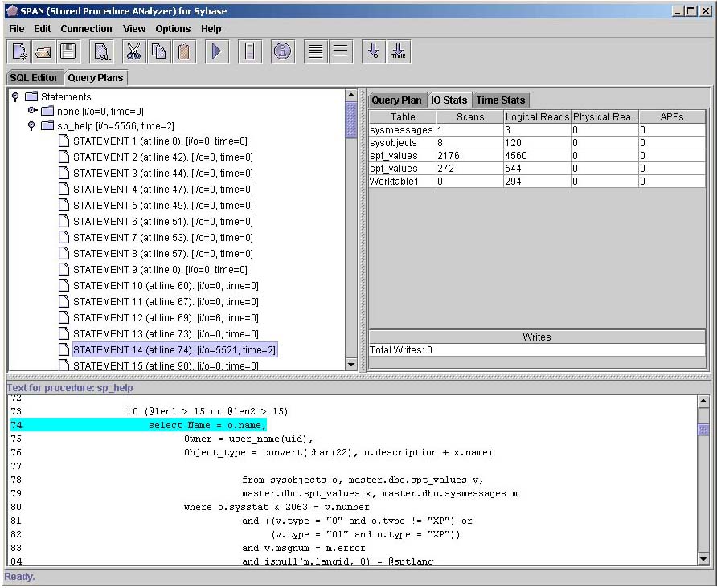Select the sp_help [i/o=5556, time=2] node
717x588 pixels.
[116, 125]
